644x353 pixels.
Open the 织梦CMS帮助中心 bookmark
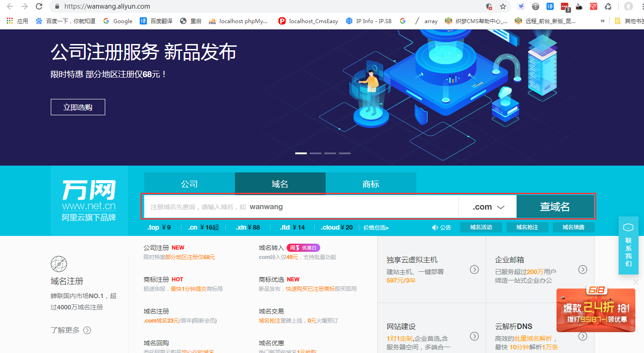(x=476, y=21)
